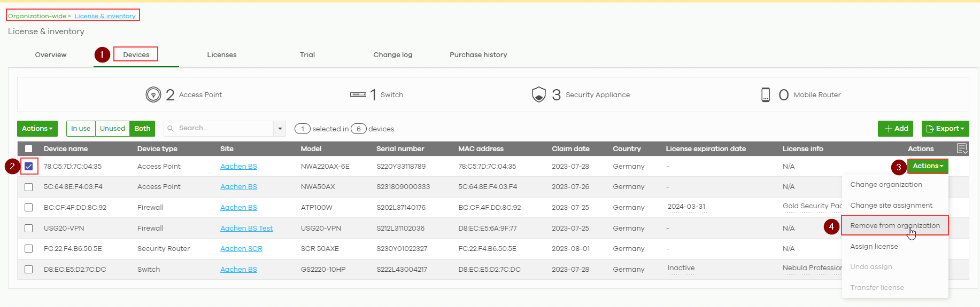Image resolution: width=980 pixels, height=307 pixels.
Task: Click the Security Appliance shield icon
Action: tap(538, 95)
